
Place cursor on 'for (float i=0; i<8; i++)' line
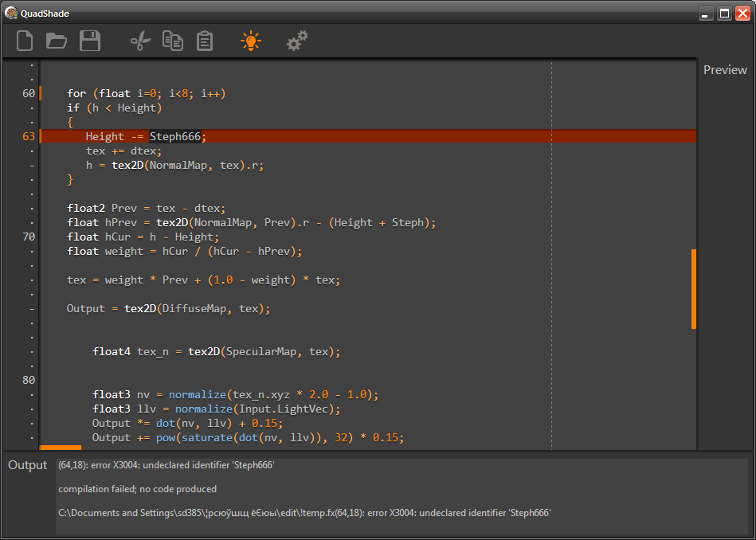(147, 93)
